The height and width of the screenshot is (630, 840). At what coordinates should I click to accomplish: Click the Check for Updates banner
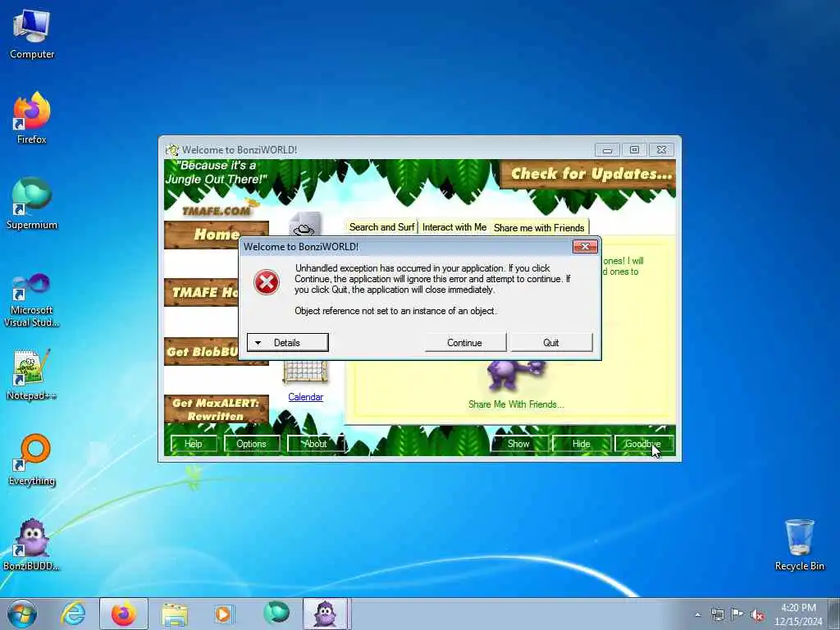(x=587, y=174)
